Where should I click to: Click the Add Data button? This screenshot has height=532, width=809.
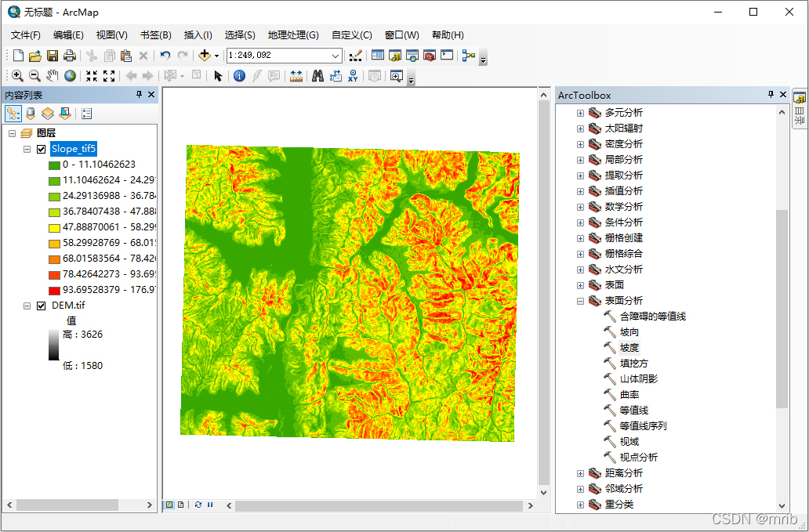point(205,55)
